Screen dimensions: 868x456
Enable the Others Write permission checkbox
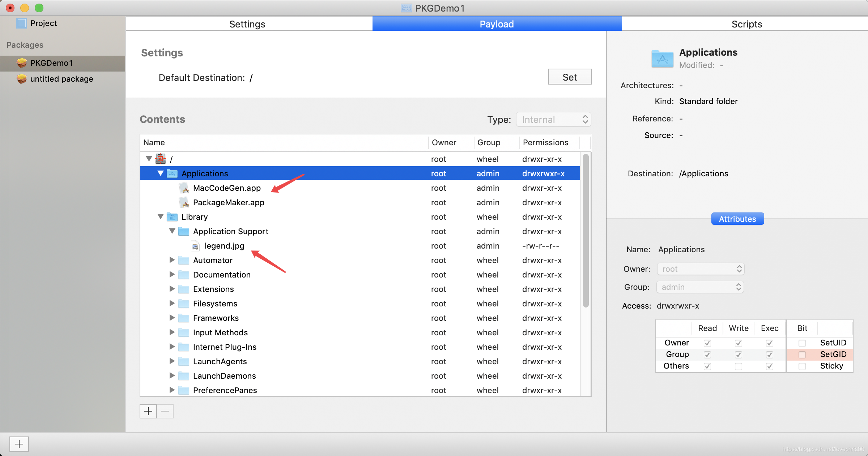click(739, 366)
